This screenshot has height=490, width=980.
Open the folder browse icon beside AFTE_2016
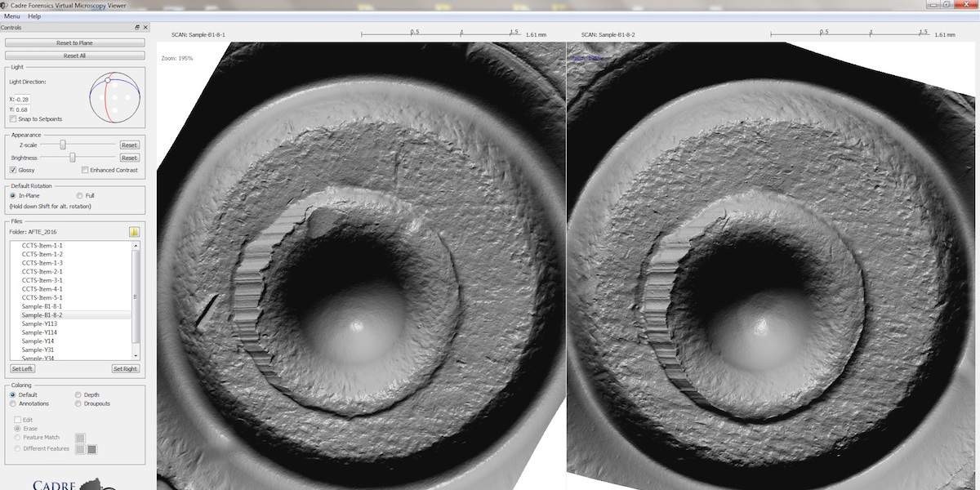[134, 232]
